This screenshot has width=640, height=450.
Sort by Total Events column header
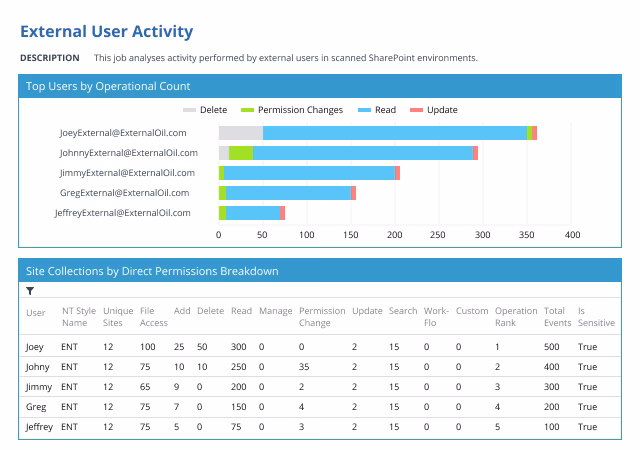coord(557,317)
